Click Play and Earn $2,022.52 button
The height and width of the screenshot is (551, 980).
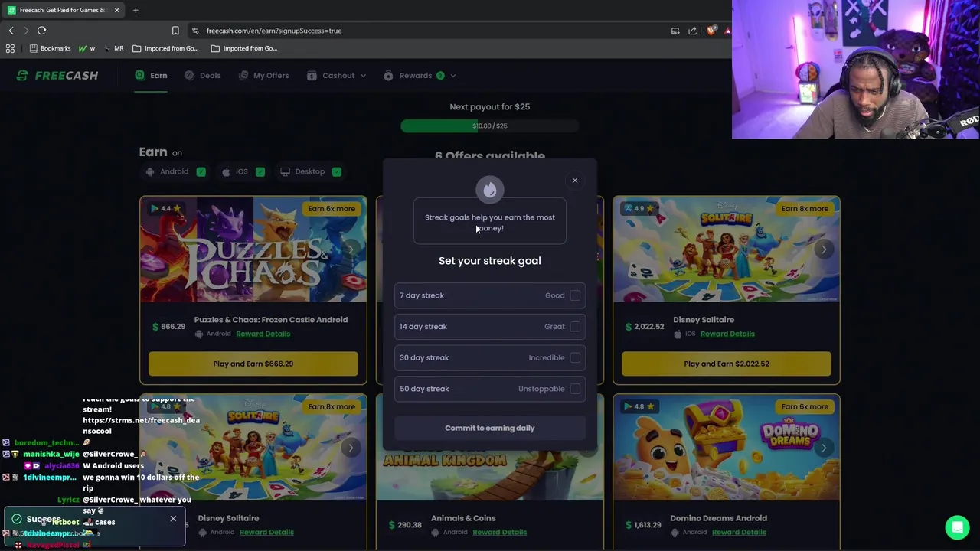click(727, 364)
